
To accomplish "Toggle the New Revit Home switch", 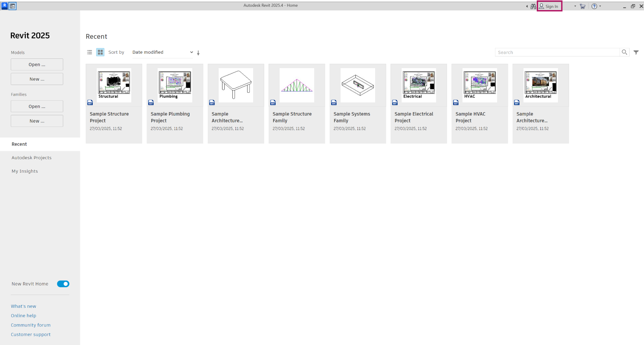I will [63, 284].
